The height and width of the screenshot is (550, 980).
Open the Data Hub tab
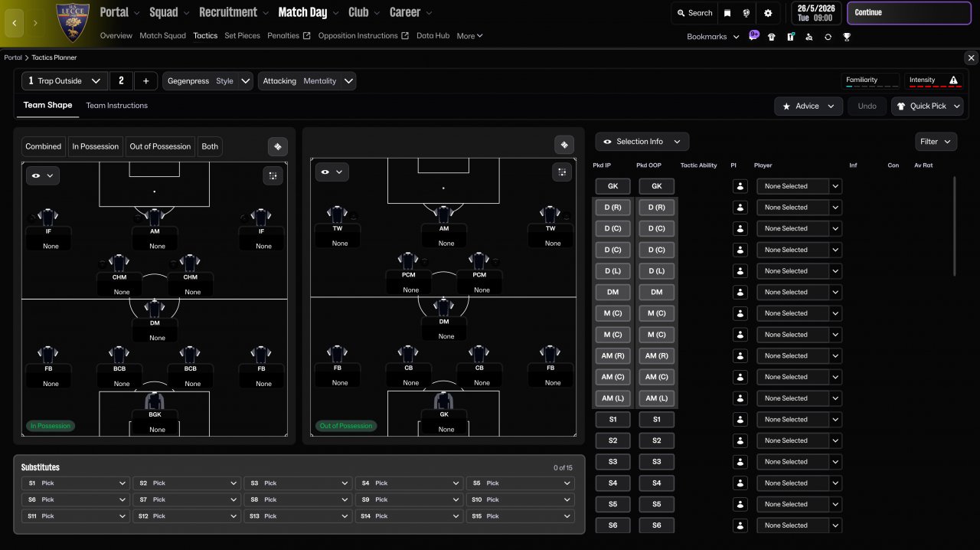(x=433, y=36)
